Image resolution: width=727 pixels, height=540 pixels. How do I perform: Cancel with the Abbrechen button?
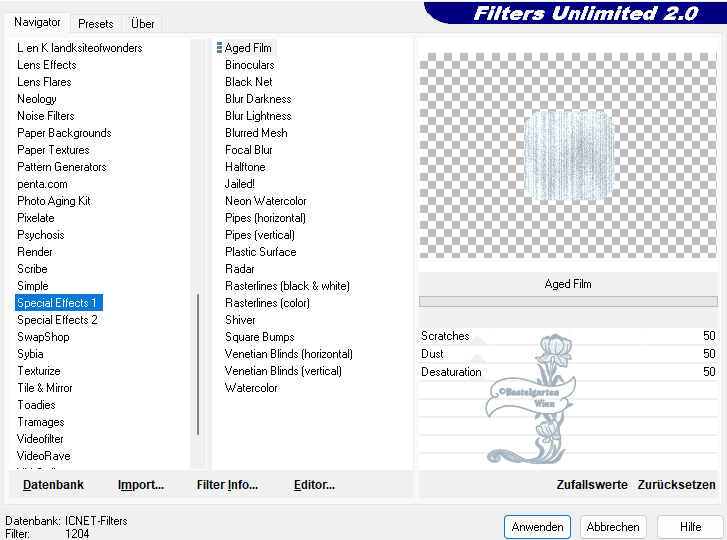613,527
